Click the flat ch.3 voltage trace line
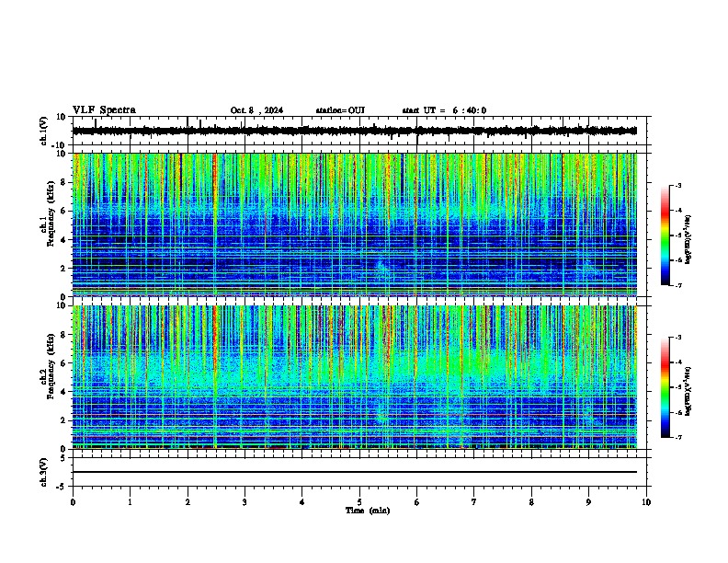 [x=354, y=472]
